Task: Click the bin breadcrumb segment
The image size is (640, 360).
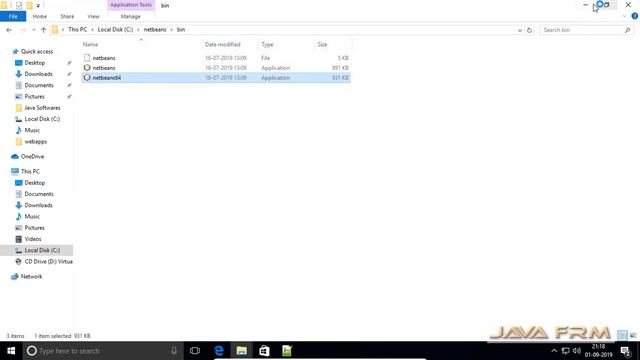Action: [181, 29]
